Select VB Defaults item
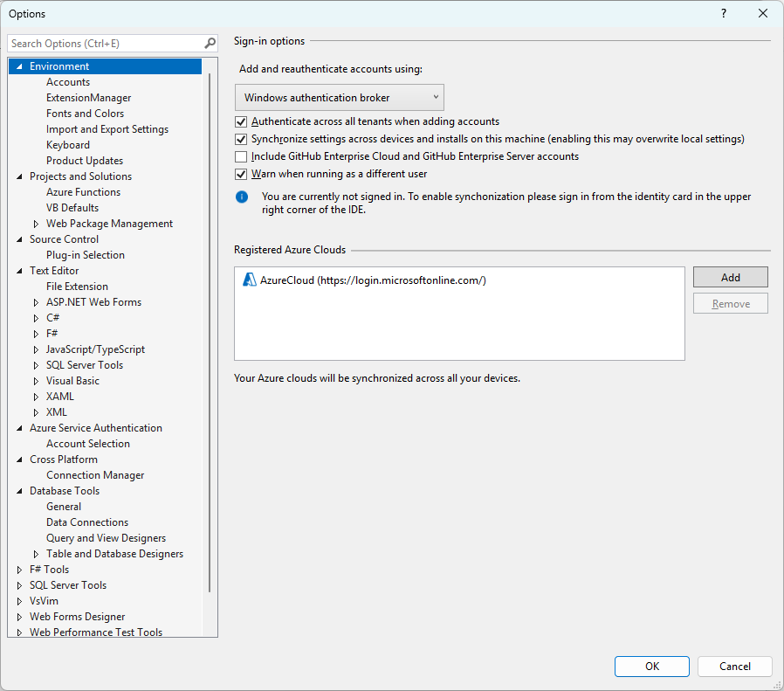The image size is (784, 691). tap(72, 208)
